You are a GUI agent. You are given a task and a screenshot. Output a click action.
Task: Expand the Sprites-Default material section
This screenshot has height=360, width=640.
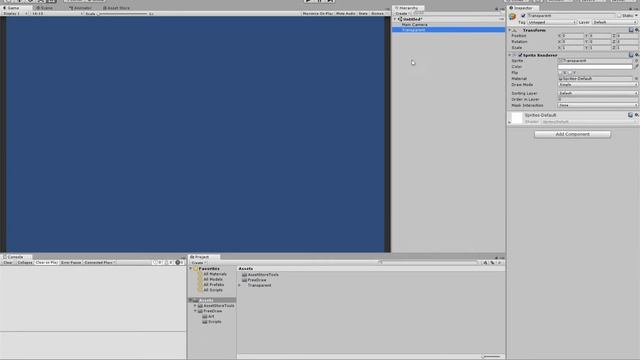coord(509,122)
